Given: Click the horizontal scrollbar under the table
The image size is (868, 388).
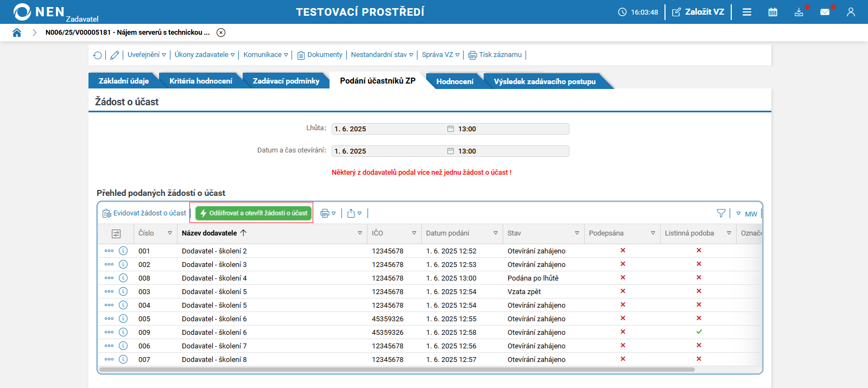Looking at the screenshot, I should [396, 370].
